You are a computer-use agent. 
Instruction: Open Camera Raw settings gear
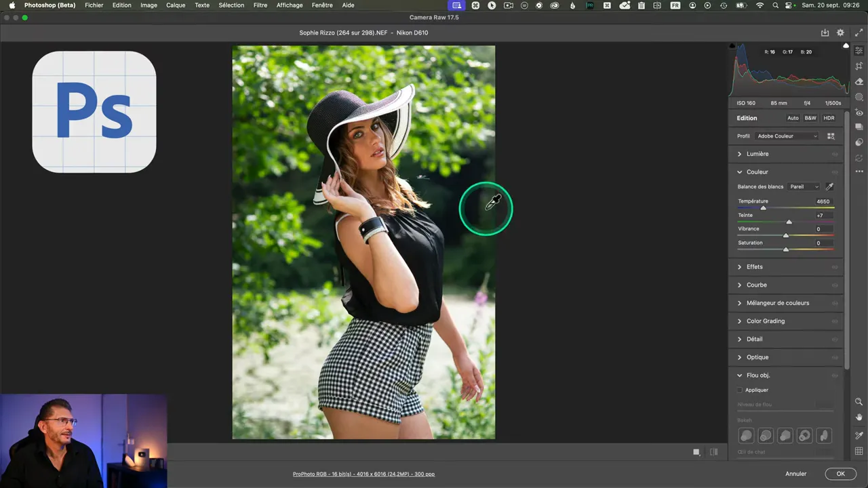point(840,33)
